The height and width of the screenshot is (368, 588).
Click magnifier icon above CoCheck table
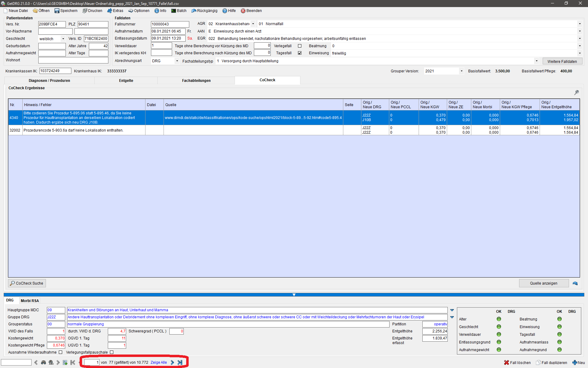pyautogui.click(x=576, y=92)
